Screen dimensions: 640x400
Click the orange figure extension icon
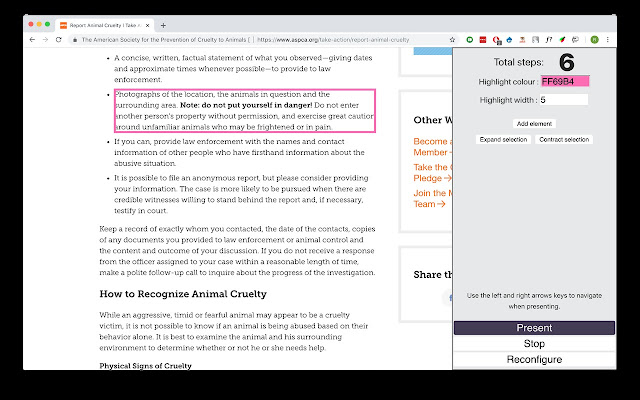(522, 40)
